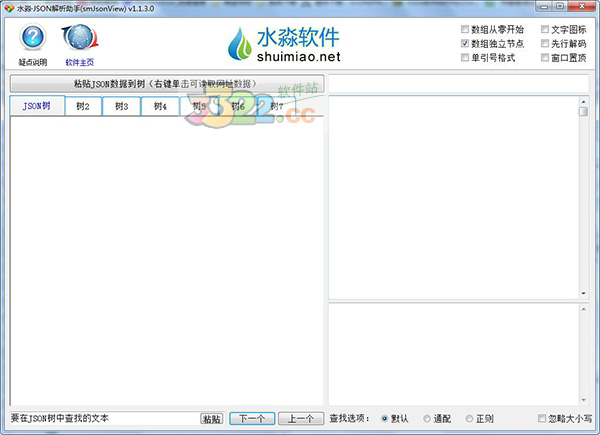This screenshot has height=435, width=600.
Task: Click the 疑点说明 label text
Action: tap(33, 62)
